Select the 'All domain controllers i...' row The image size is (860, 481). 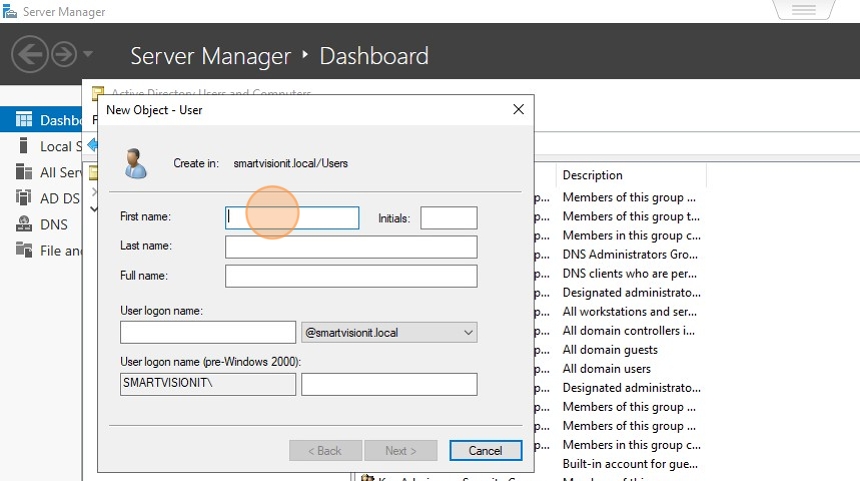[629, 331]
